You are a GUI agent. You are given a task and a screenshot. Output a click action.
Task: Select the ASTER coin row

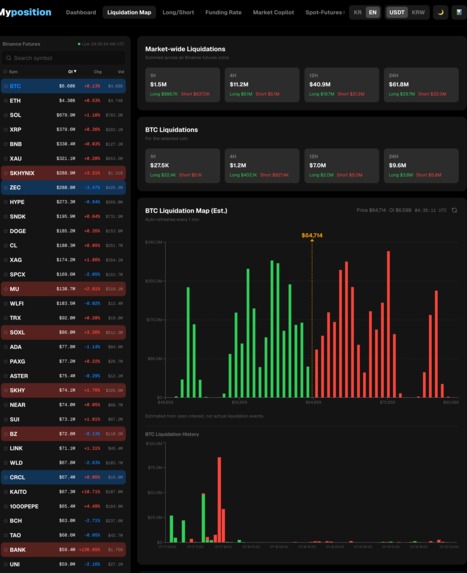pos(63,376)
